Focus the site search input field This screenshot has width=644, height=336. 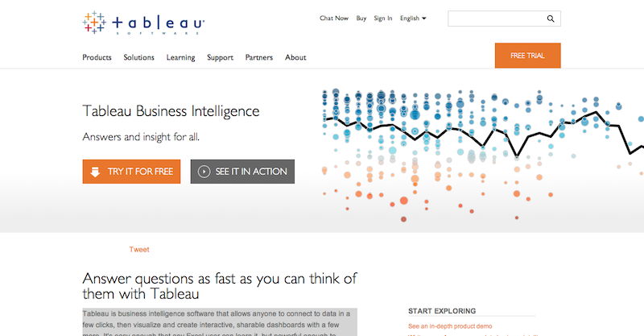tap(497, 19)
